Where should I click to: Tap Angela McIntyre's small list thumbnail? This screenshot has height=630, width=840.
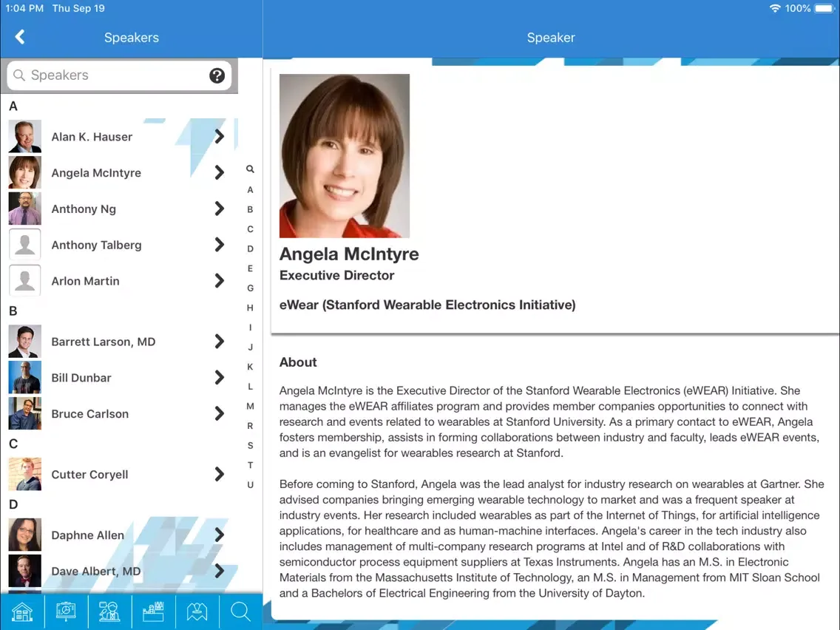[x=24, y=172]
